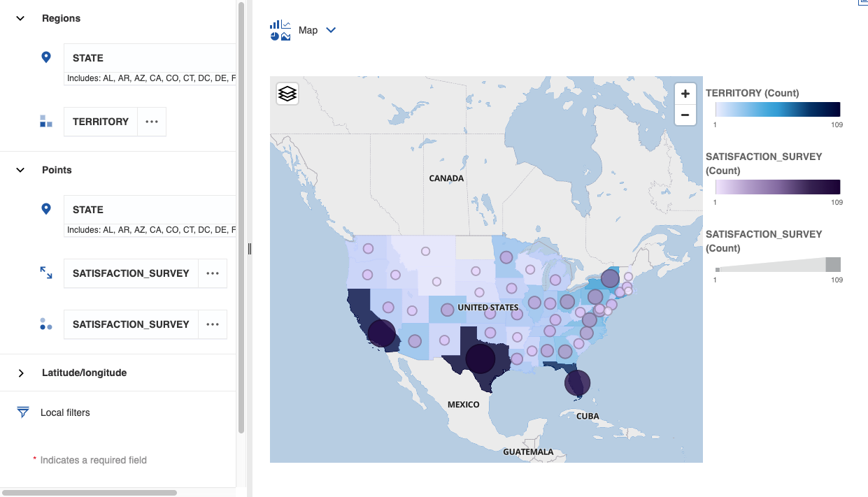Image resolution: width=868 pixels, height=497 pixels.
Task: Zoom in on the map
Action: (x=685, y=94)
